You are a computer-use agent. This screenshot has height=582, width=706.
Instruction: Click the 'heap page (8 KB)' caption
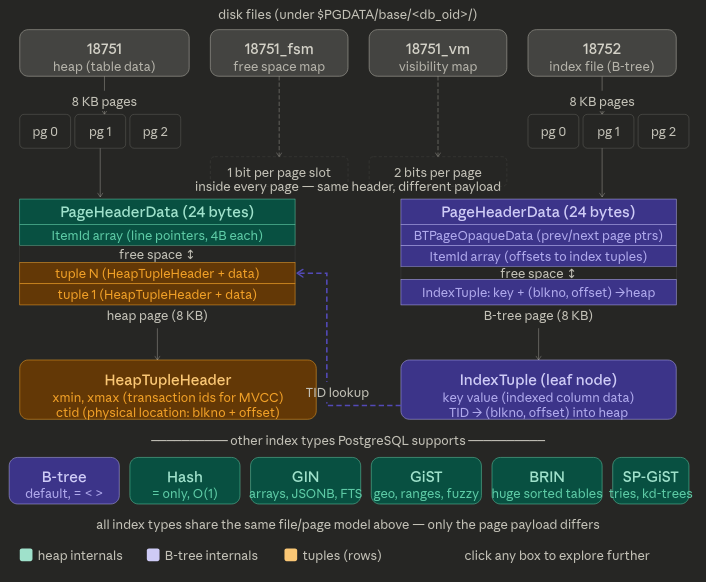tap(157, 316)
